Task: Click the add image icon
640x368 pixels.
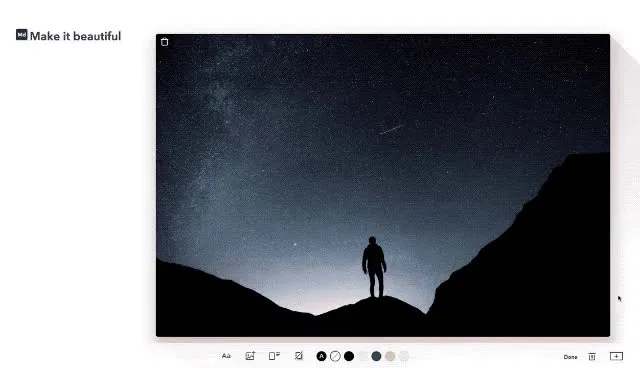Action: (x=250, y=356)
